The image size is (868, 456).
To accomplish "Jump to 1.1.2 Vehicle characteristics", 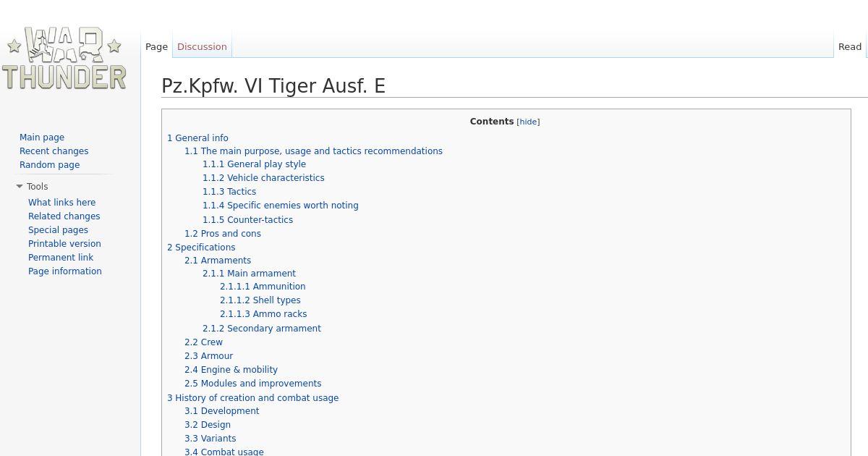I will click(263, 178).
